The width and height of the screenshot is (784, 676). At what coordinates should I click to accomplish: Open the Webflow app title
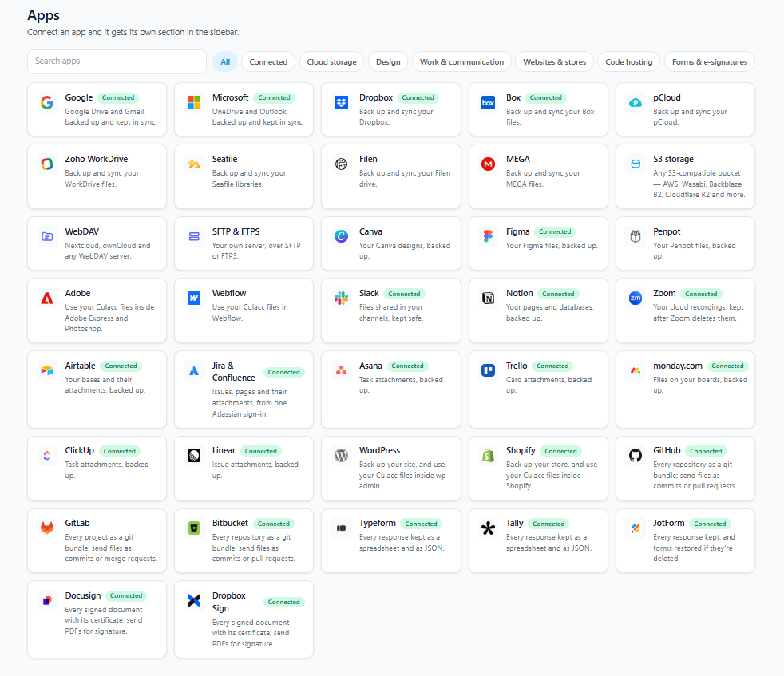tap(229, 293)
